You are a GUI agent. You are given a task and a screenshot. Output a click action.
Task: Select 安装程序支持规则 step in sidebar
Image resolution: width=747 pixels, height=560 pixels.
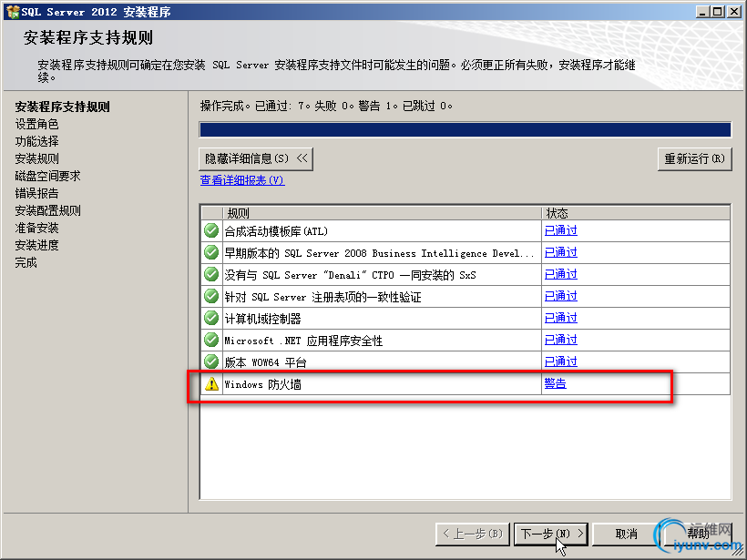[63, 107]
